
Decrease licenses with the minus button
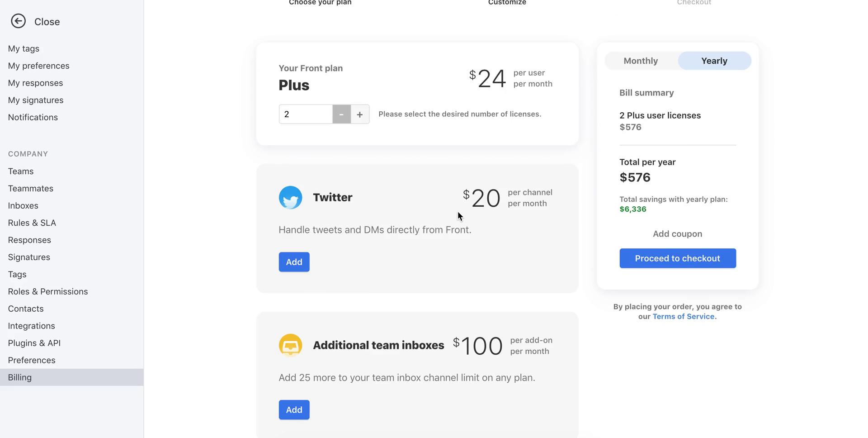[341, 114]
